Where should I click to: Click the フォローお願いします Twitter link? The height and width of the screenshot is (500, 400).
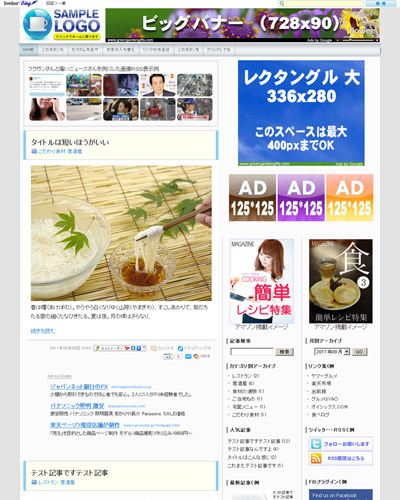(x=346, y=444)
